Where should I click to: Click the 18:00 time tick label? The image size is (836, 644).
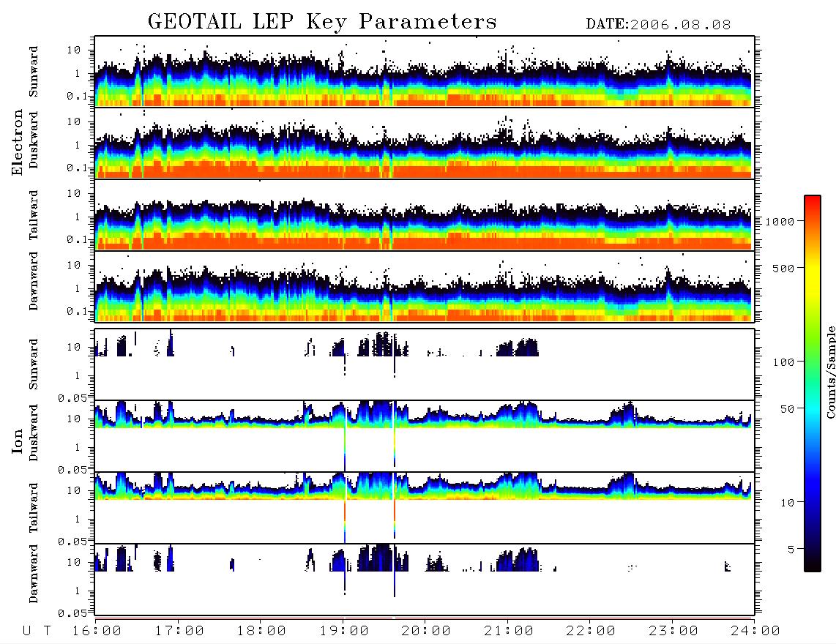(x=262, y=632)
